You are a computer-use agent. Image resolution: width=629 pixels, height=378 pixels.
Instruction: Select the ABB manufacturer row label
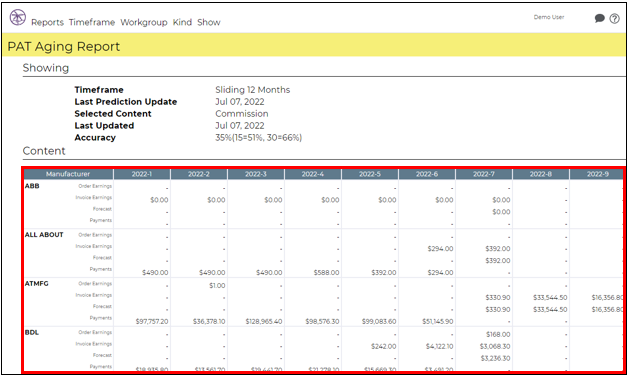32,186
